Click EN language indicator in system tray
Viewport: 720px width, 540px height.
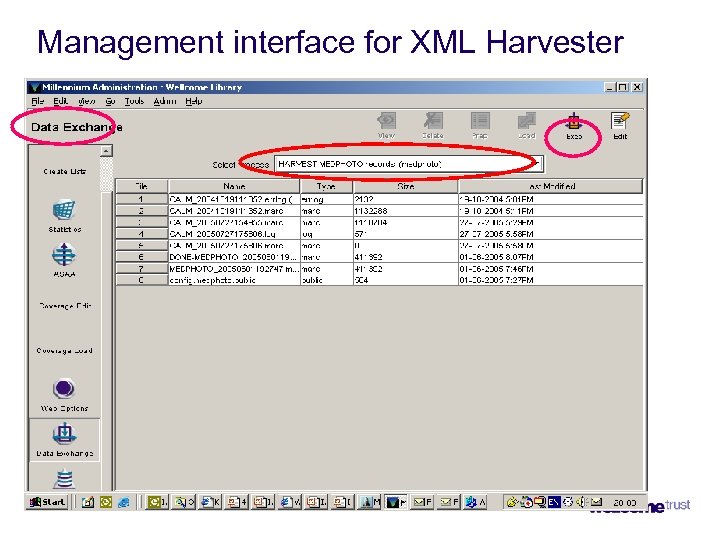554,502
